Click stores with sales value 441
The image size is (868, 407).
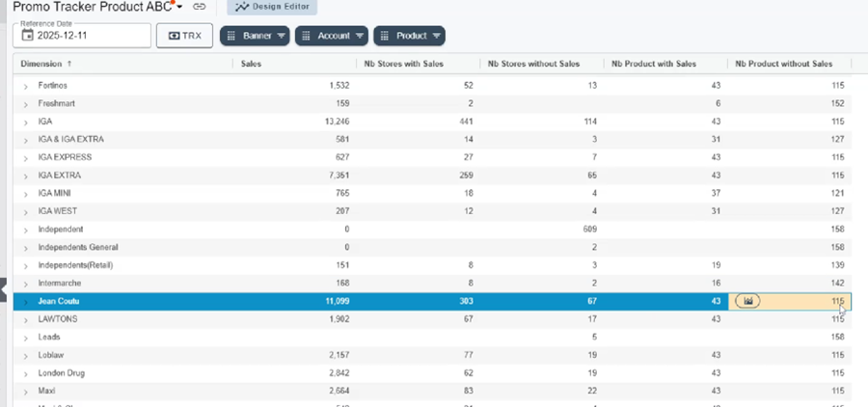[x=466, y=122]
